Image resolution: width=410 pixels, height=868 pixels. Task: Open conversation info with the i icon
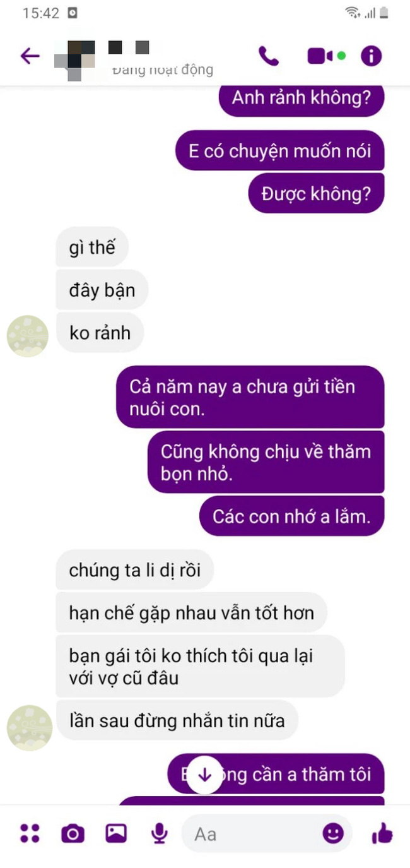371,56
